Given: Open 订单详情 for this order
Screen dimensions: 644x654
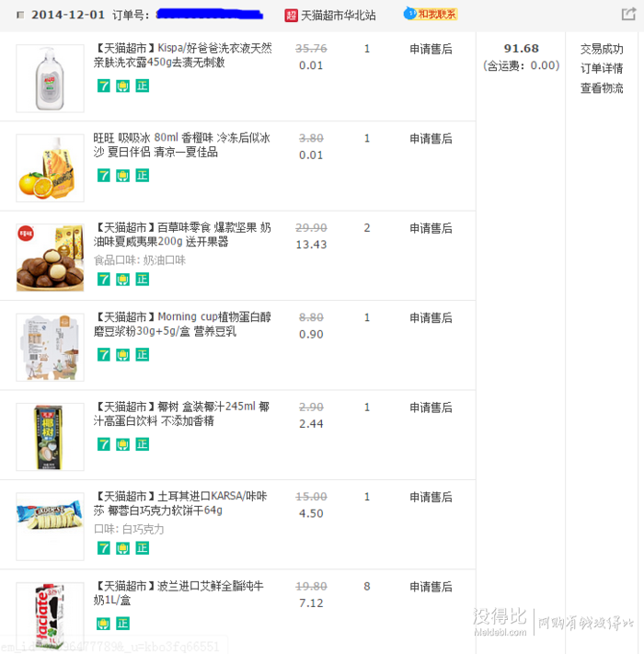Looking at the screenshot, I should pos(602,68).
